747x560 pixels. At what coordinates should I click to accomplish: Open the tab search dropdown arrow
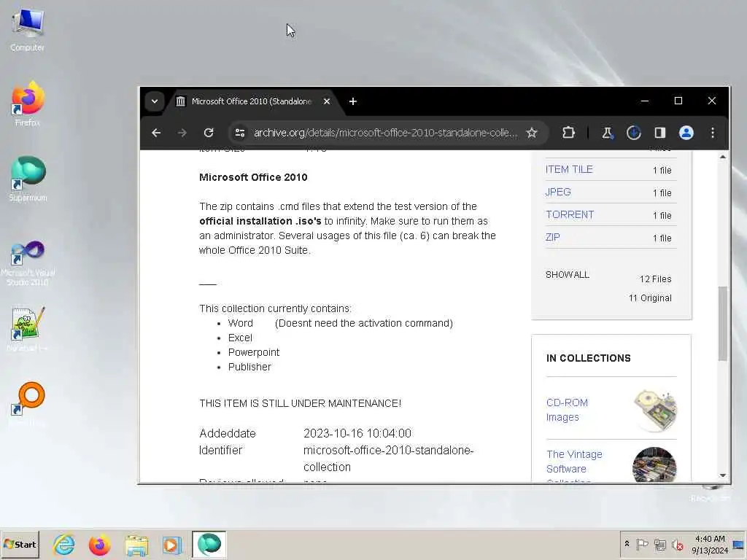pyautogui.click(x=155, y=101)
